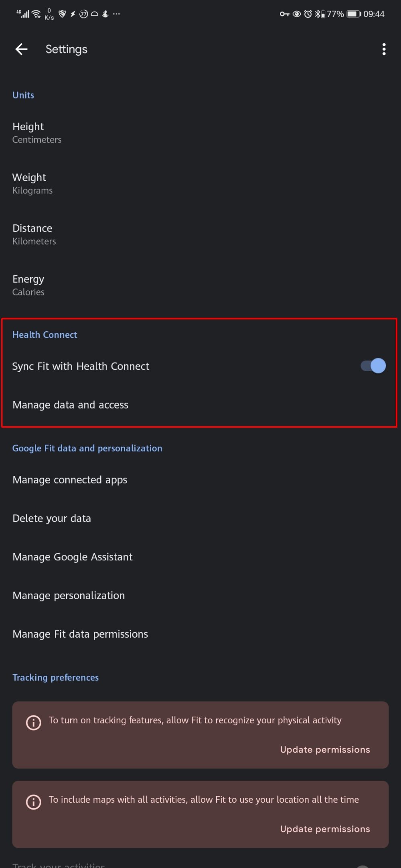Update permissions for physical activity recognition
This screenshot has height=868, width=401.
[325, 749]
